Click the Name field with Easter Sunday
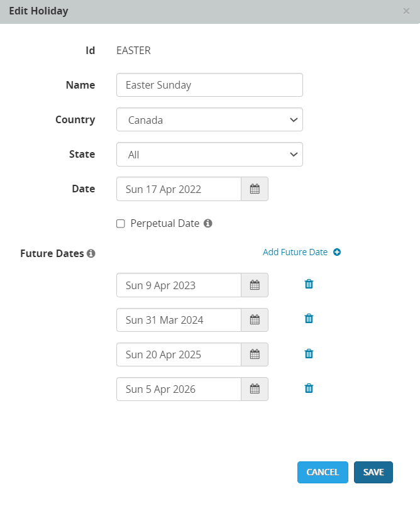This screenshot has width=420, height=511. click(x=209, y=85)
